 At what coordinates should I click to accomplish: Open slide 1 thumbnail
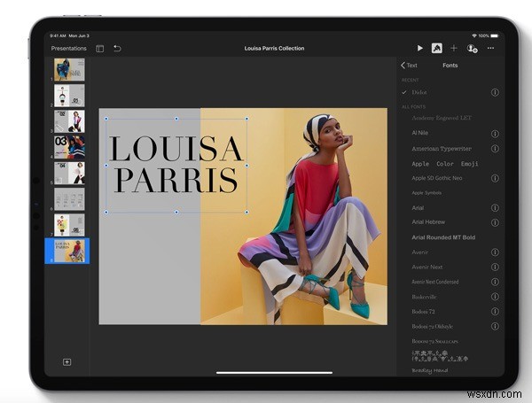[69, 69]
